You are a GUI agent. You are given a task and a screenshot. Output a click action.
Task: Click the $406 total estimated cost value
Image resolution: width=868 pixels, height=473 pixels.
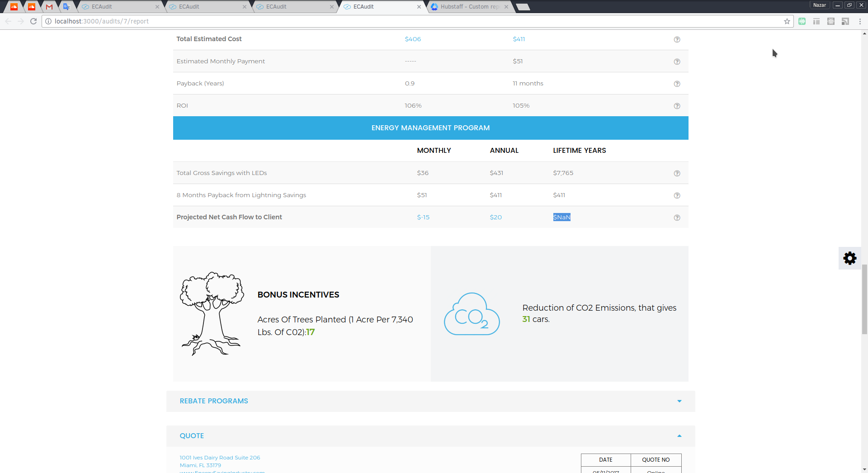point(413,39)
